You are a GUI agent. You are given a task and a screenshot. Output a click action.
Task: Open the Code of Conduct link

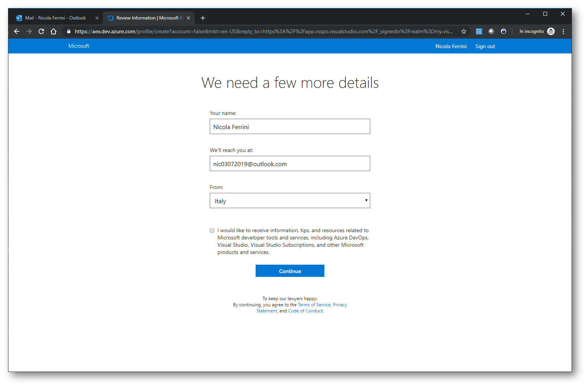(306, 311)
